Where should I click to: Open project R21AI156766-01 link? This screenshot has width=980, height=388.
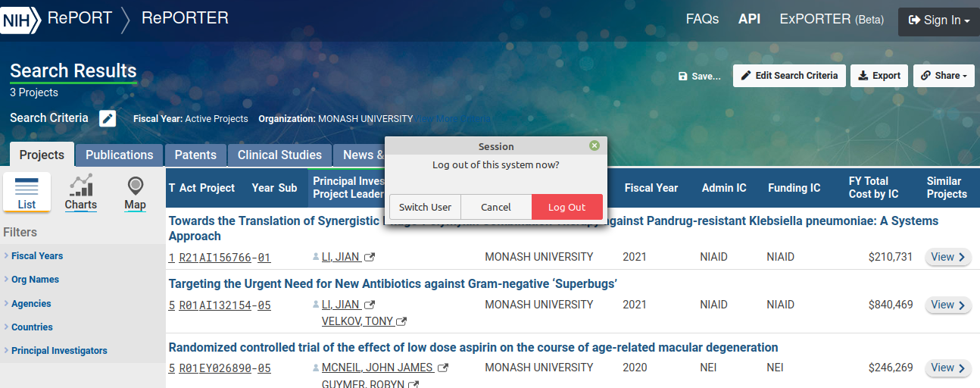[x=225, y=258]
